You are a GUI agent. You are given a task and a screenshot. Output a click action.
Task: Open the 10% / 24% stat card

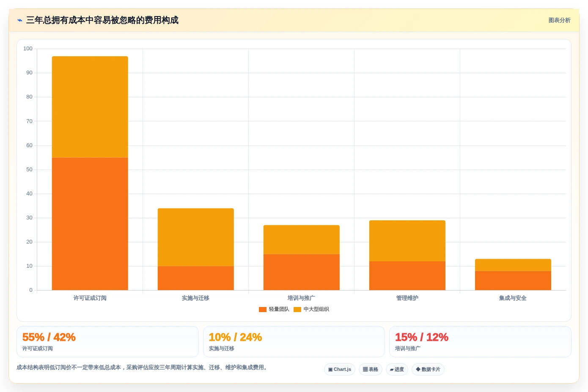294,342
